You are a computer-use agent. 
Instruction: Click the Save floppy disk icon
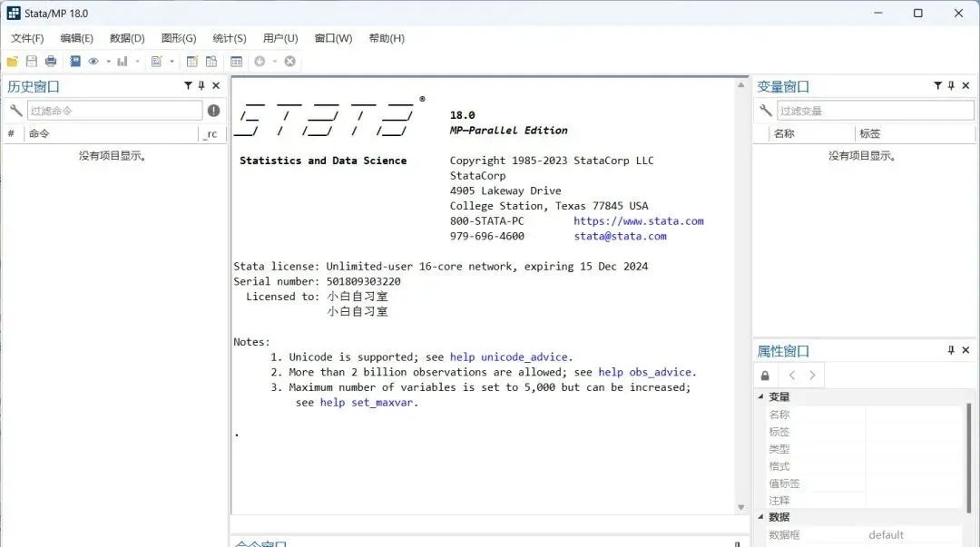[31, 62]
